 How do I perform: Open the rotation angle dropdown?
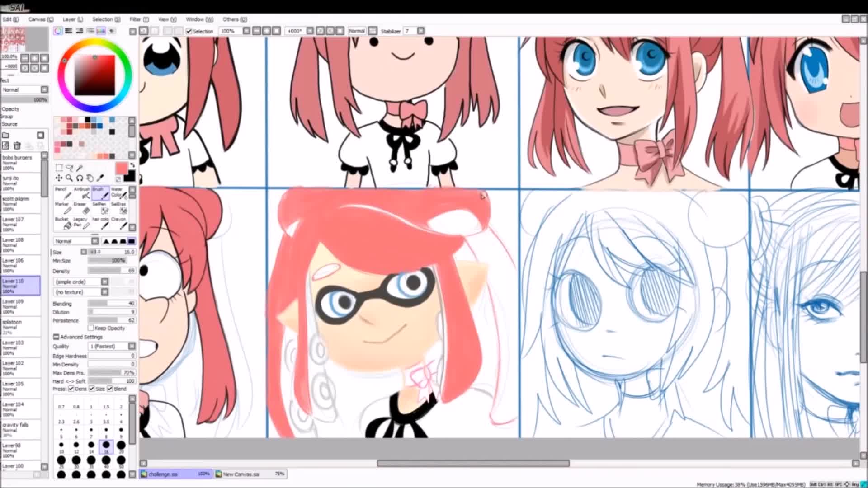(x=310, y=31)
